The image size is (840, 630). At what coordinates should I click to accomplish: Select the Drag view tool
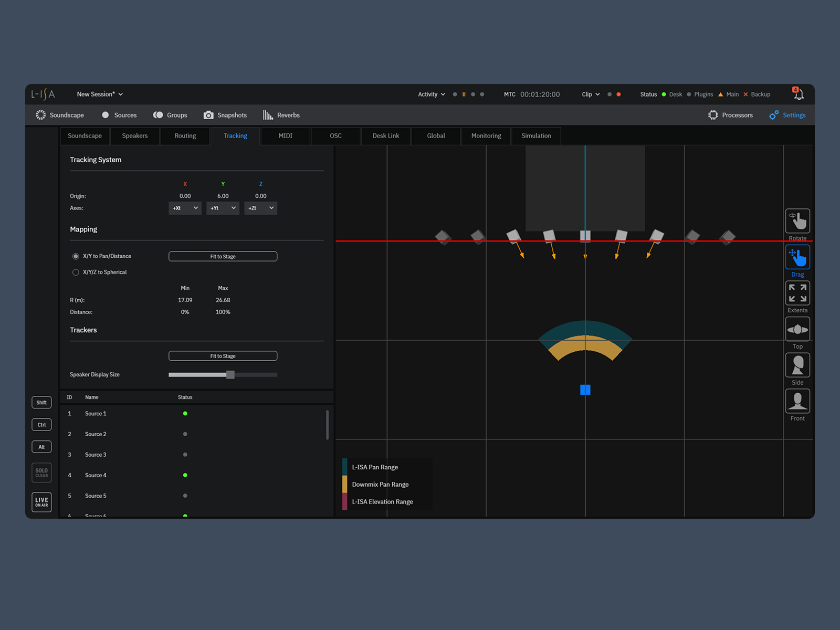797,257
